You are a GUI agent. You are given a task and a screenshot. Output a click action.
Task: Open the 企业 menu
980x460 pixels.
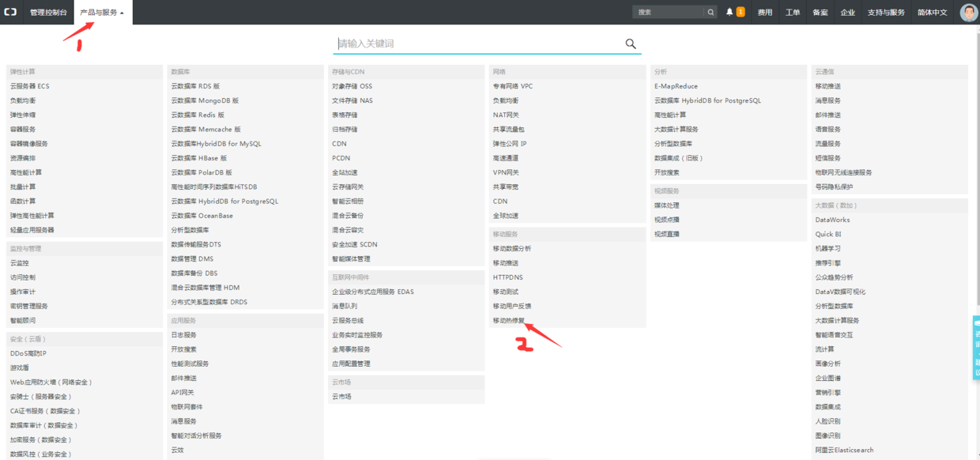[x=848, y=13]
